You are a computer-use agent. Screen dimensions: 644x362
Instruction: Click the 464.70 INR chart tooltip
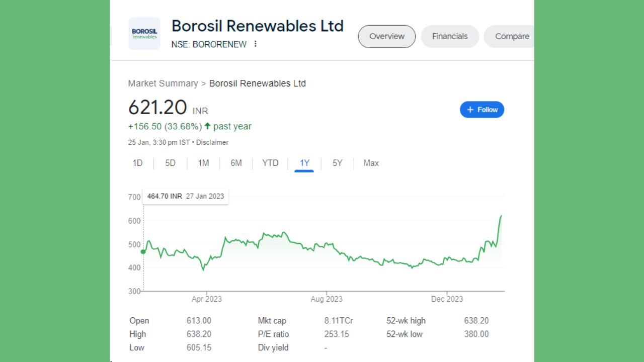coord(186,196)
